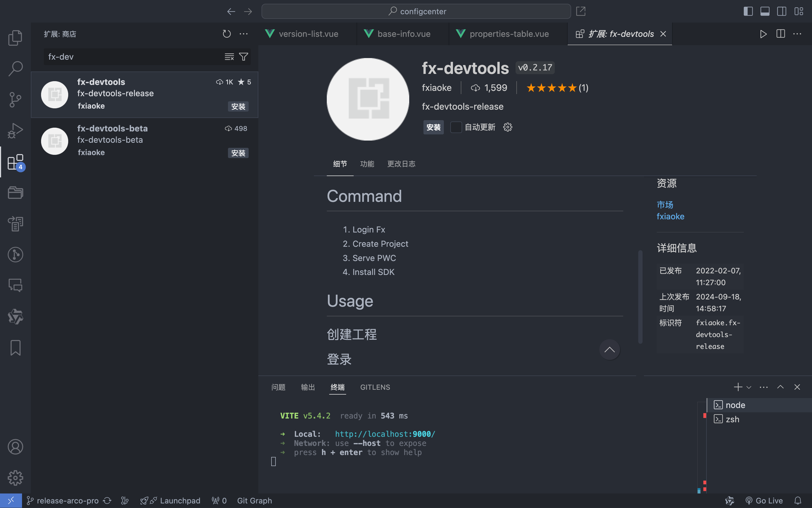Click the extension readme scrollbar

(x=640, y=297)
